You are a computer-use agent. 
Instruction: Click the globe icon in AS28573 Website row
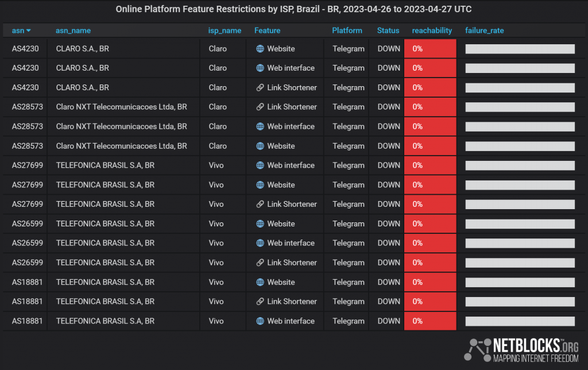(x=260, y=146)
